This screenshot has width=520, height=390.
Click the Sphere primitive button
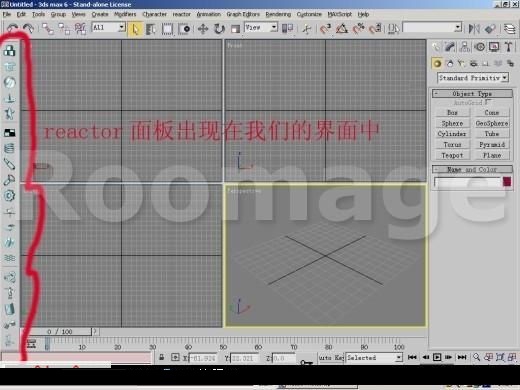coord(452,123)
